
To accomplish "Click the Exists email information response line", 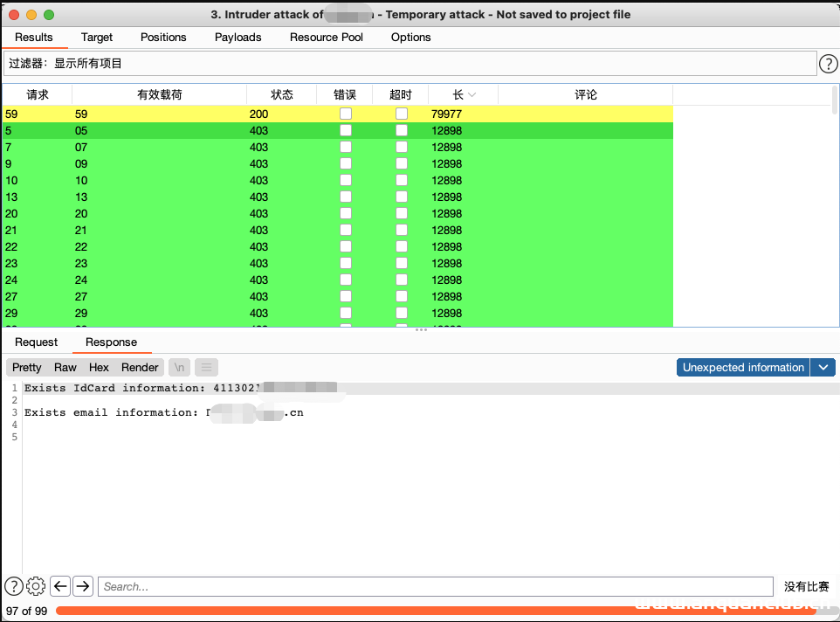I will click(x=164, y=412).
